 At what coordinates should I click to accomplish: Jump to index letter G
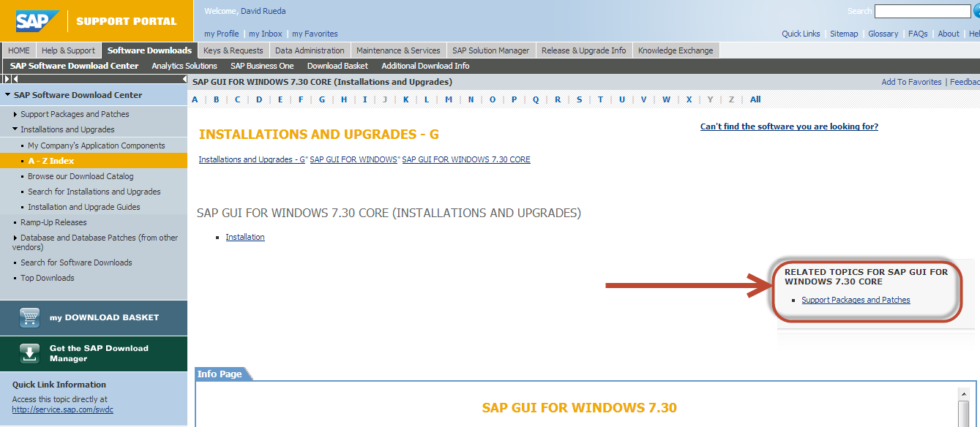(322, 99)
